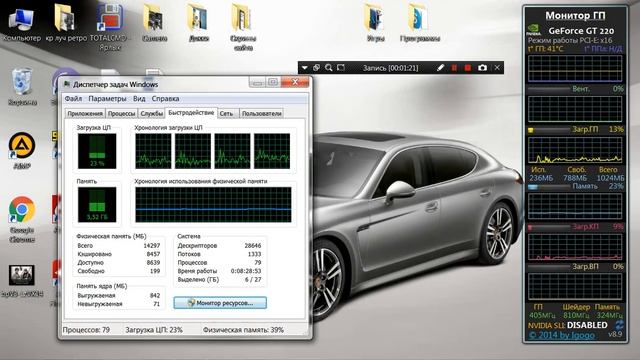
Task: Click the blue refresh arrows in Монитор ГП
Action: pos(620,325)
